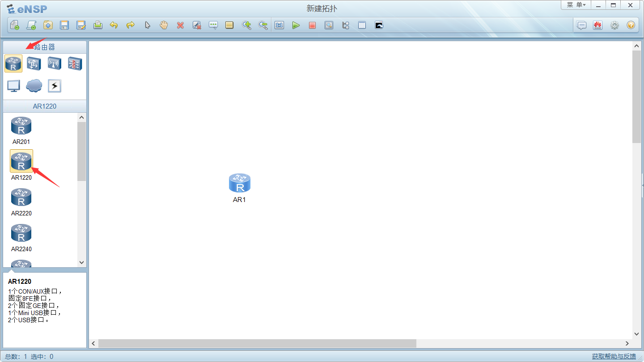Zoom in on the canvas

pyautogui.click(x=246, y=25)
